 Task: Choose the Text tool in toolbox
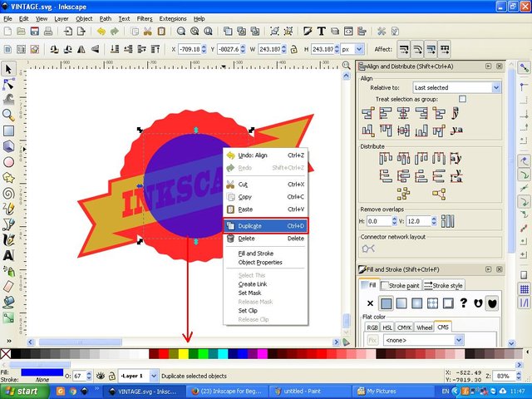pos(8,255)
